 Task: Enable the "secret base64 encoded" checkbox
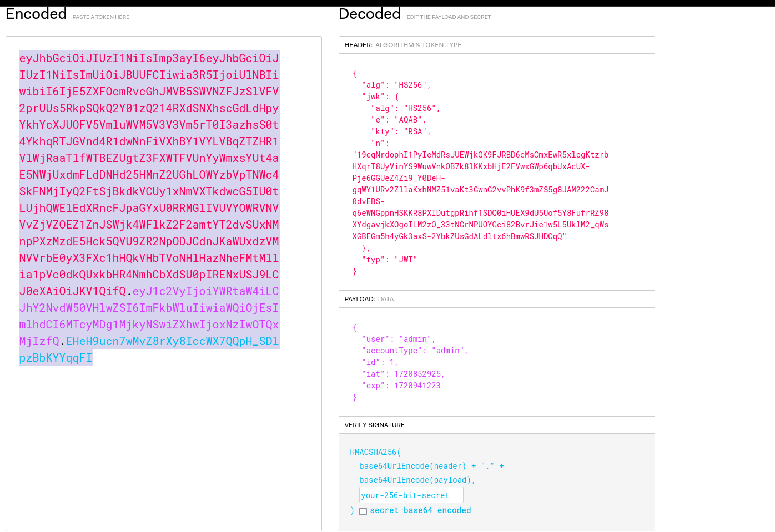pos(363,511)
